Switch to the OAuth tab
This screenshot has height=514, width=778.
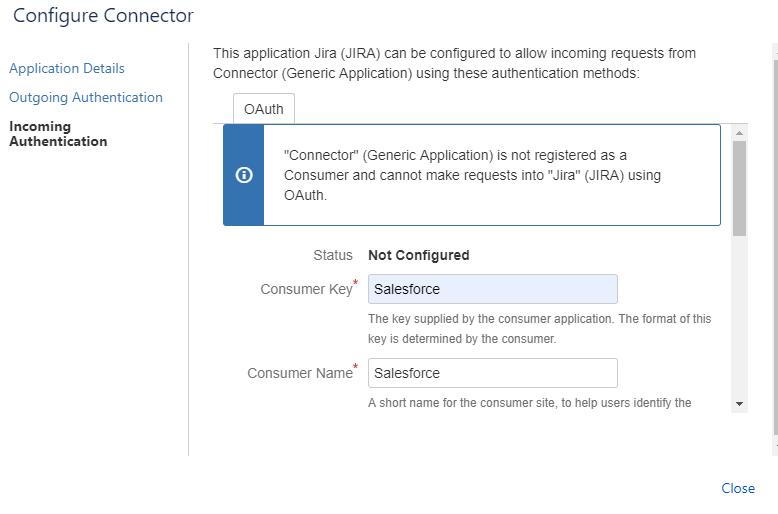263,109
